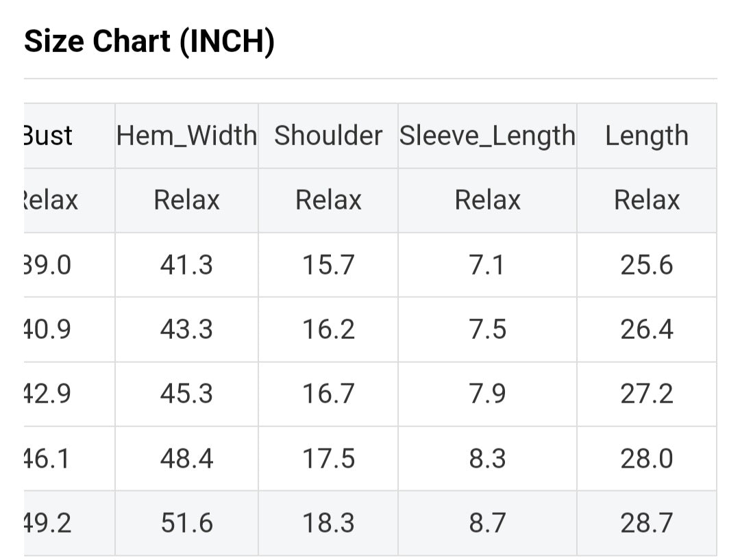Click the Size Chart (INCH) heading

click(x=149, y=42)
